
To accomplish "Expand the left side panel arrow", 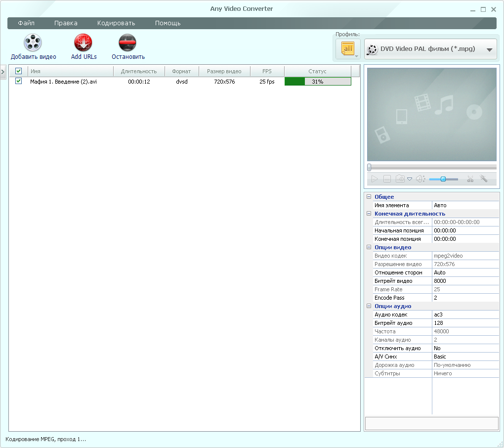I will [x=3, y=72].
